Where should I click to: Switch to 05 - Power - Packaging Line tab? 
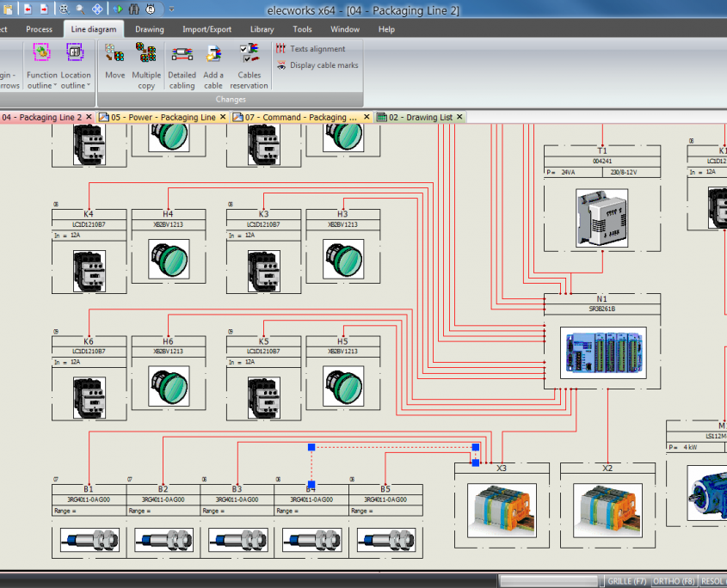[x=163, y=117]
